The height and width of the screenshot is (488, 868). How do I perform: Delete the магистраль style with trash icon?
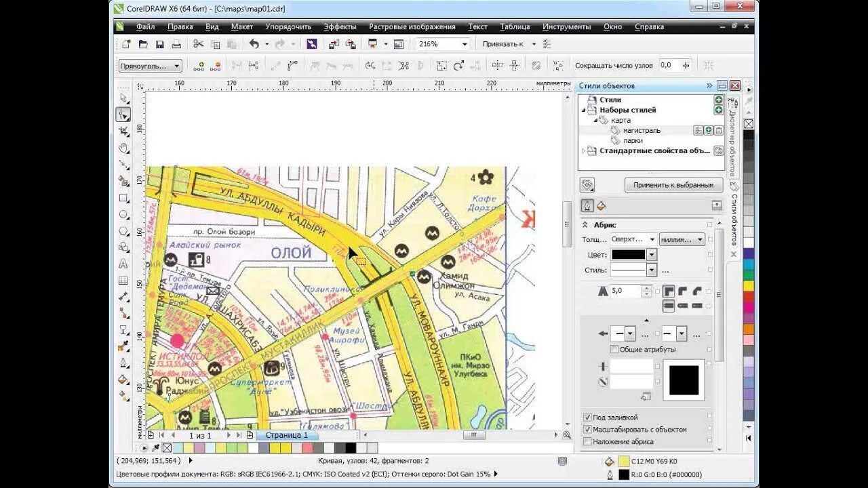(x=719, y=130)
